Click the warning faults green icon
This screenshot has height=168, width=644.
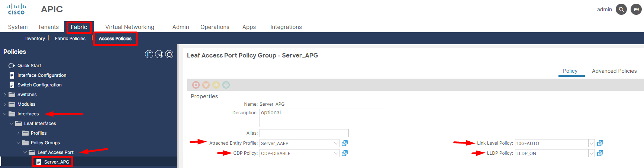[226, 85]
